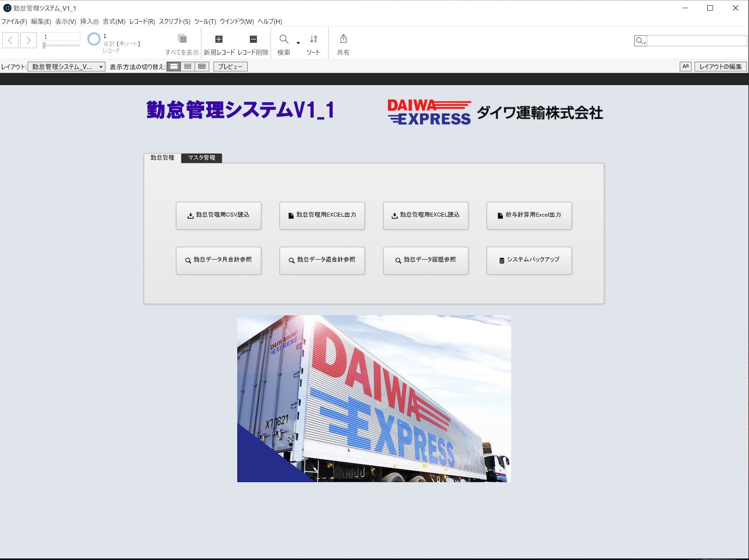Screen dimensions: 749x560
Task: Open the ヘルプ(H) menu
Action: tap(270, 22)
